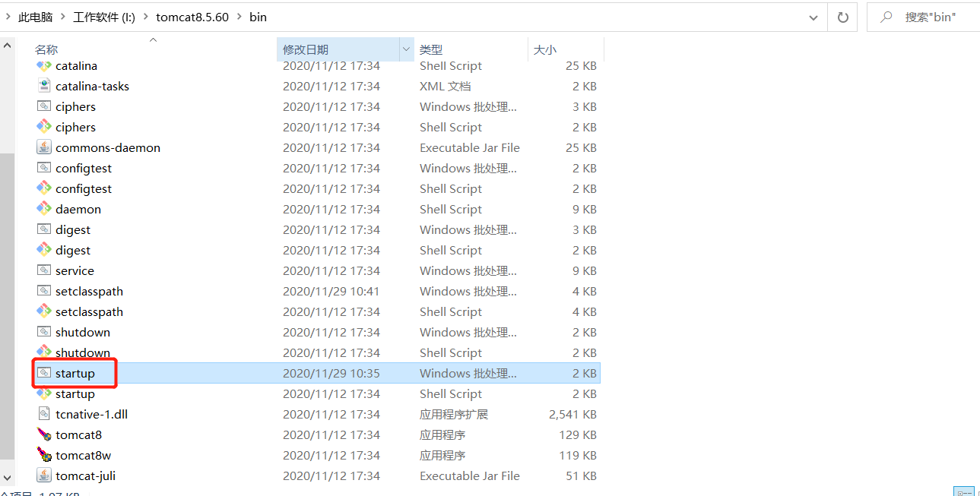The image size is (980, 496).
Task: Click the daemon Shell Script icon
Action: click(44, 209)
